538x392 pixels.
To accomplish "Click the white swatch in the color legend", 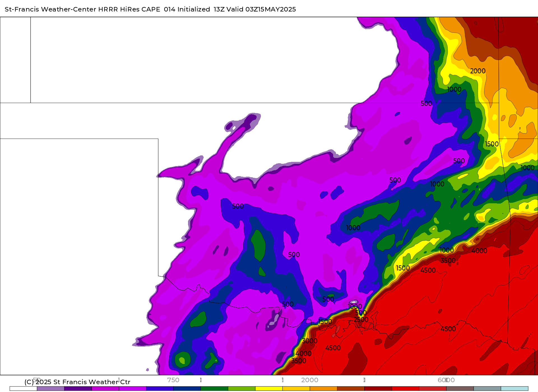I will 23,389.
